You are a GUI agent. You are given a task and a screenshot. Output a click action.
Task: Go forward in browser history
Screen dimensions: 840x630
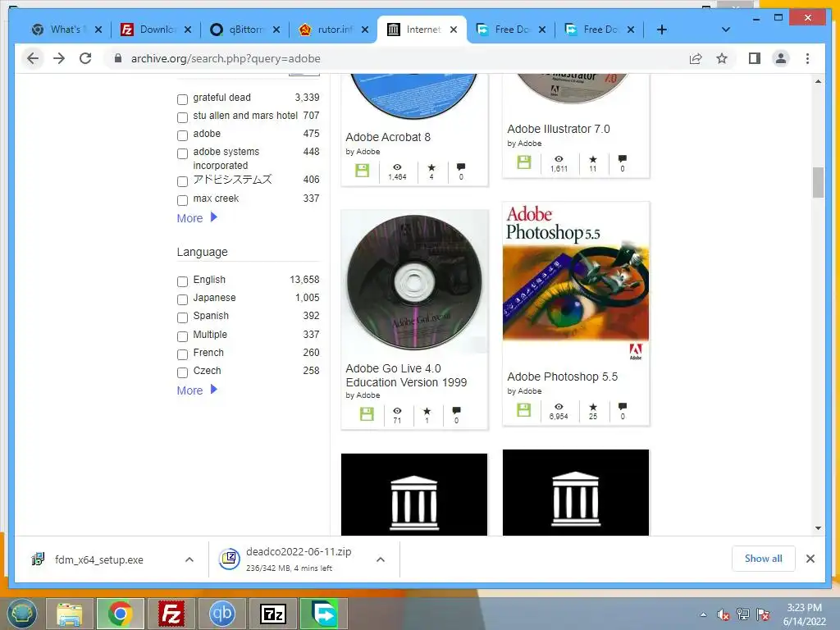pos(59,58)
